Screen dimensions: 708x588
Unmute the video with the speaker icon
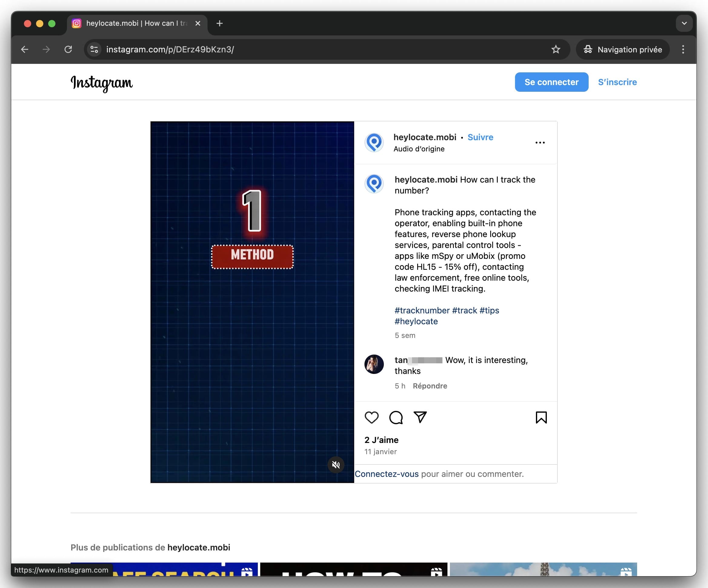(x=336, y=465)
